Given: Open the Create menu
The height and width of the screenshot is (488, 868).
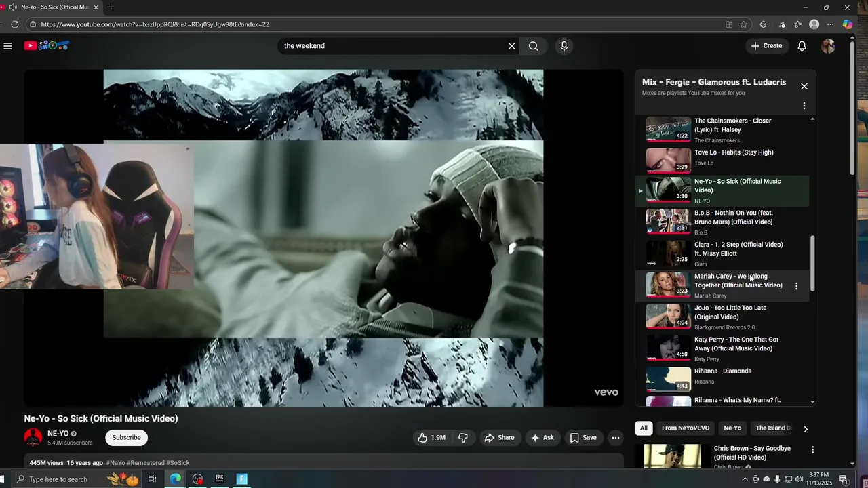Looking at the screenshot, I should click(766, 46).
